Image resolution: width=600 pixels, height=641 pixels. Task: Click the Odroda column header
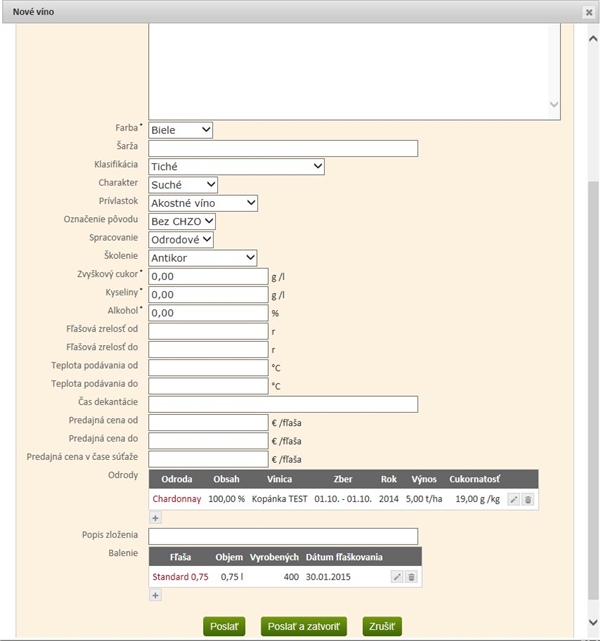[177, 479]
